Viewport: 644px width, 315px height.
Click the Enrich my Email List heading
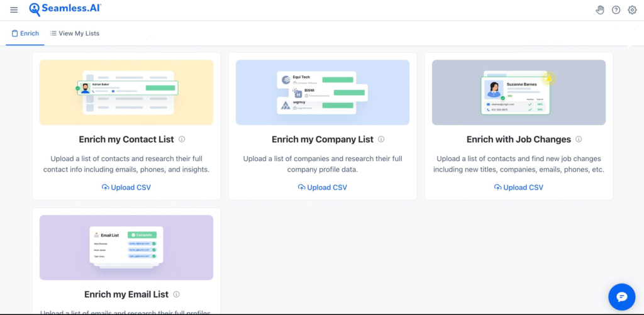click(126, 294)
